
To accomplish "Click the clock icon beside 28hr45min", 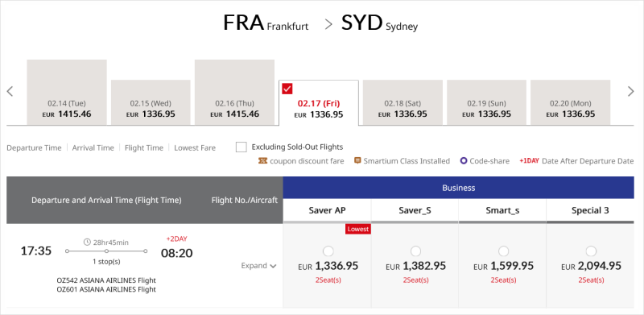I will [x=87, y=242].
